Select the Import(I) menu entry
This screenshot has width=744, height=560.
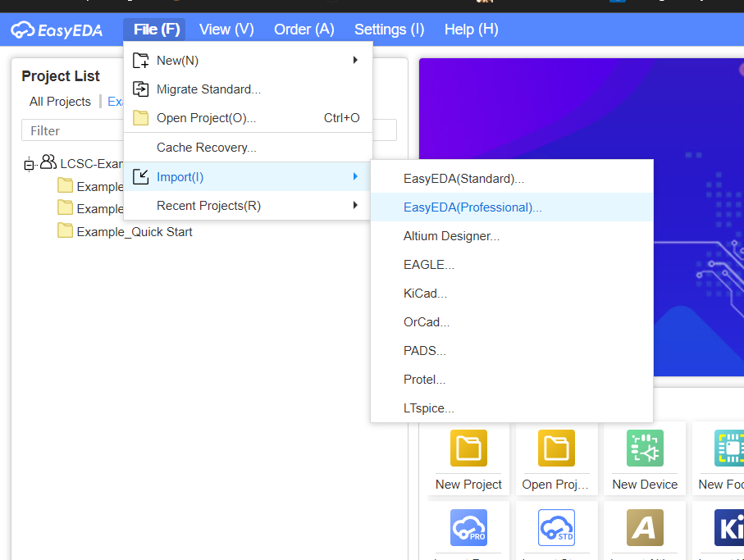pos(248,177)
